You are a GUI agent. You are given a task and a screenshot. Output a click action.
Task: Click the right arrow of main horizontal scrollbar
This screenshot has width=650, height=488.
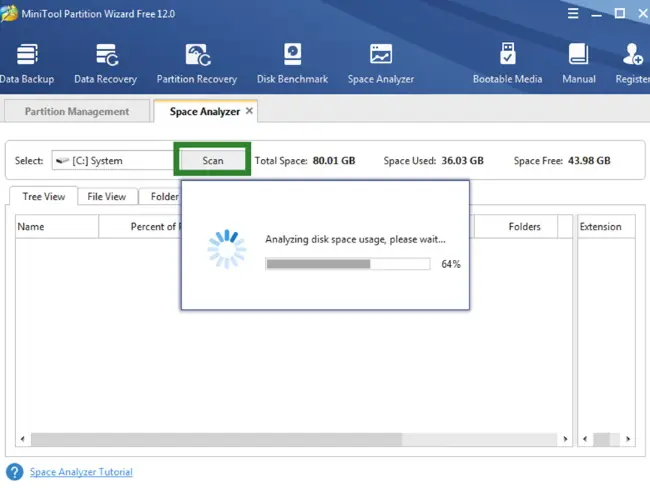coord(565,439)
